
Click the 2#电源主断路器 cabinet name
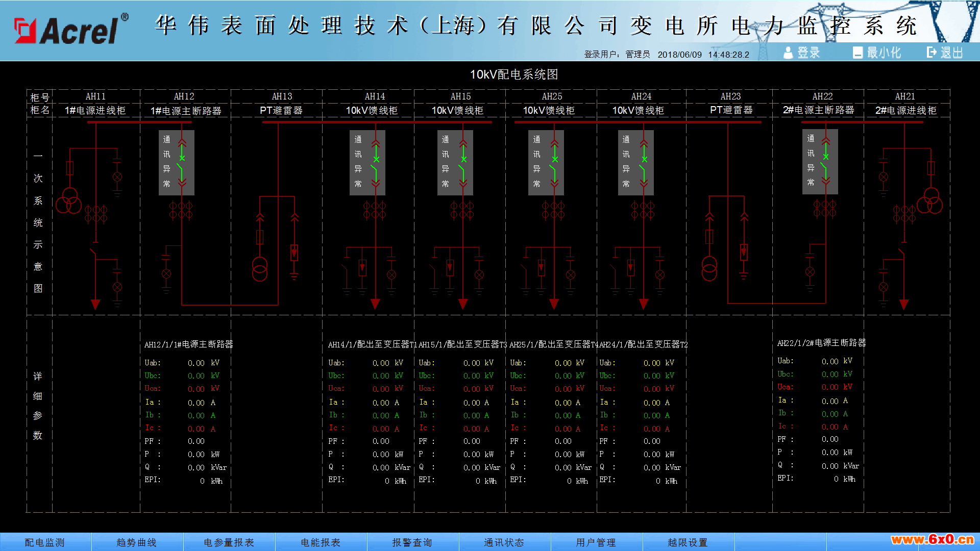coord(819,110)
